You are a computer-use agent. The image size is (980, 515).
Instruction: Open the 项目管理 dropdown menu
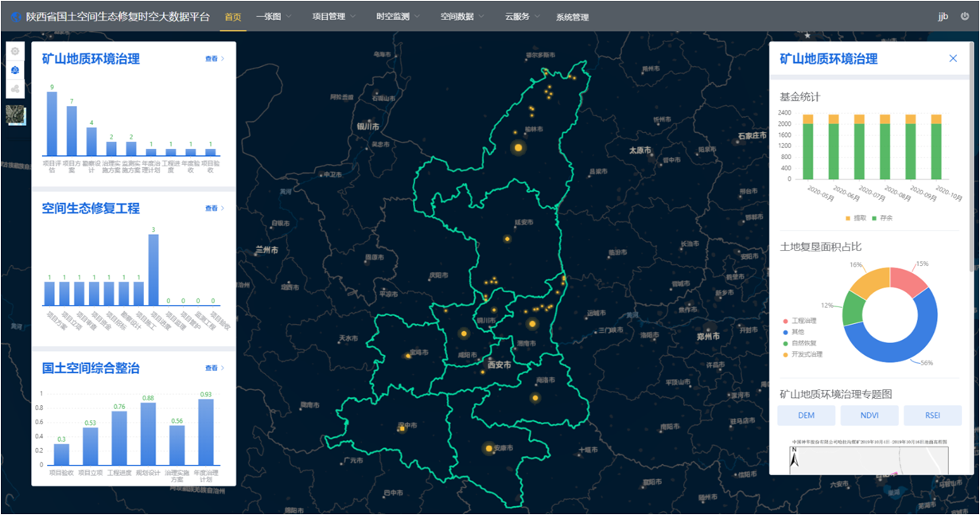333,17
